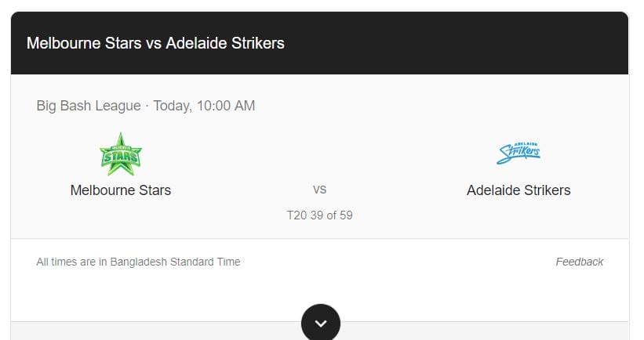This screenshot has width=644, height=340.
Task: Expand the card with the down chevron button
Action: [x=321, y=322]
